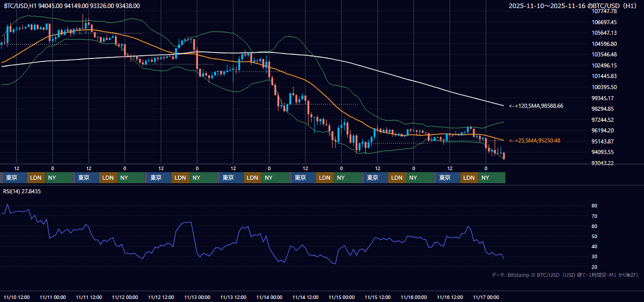Click the RSI scale value 40

595,247
